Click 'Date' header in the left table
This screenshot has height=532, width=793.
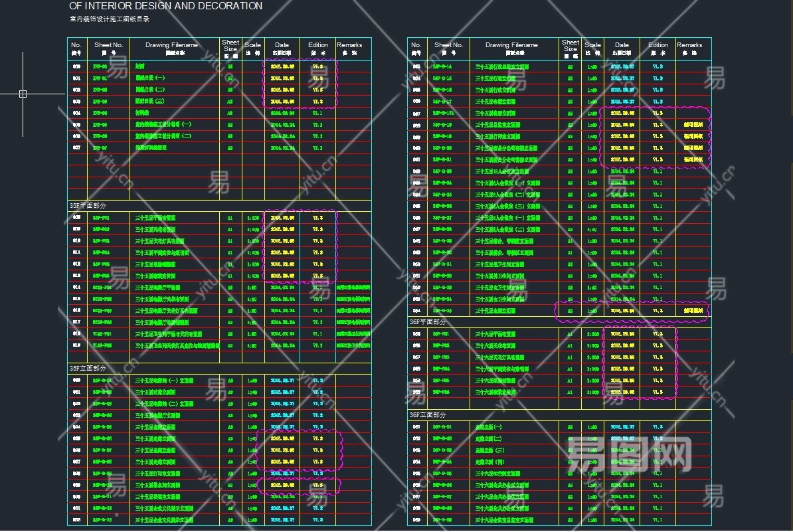pyautogui.click(x=282, y=48)
